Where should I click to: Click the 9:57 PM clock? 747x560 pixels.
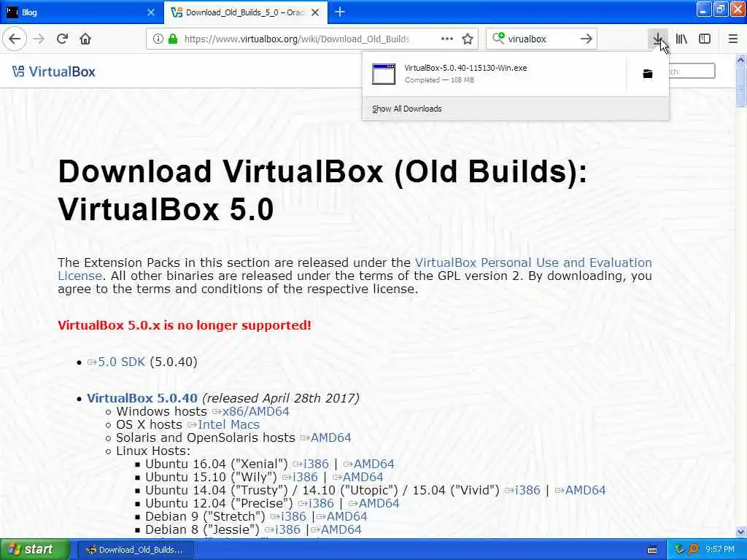(720, 550)
